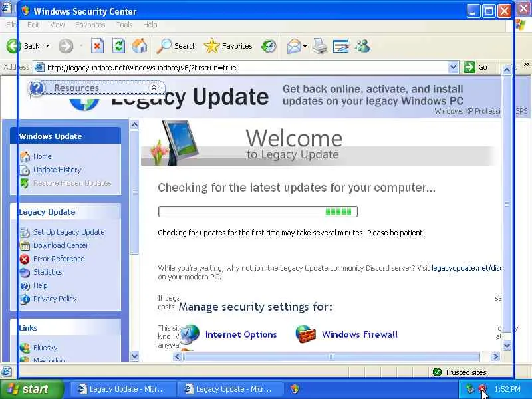Click horizontal scrollbar right arrow
Image resolution: width=532 pixels, height=399 pixels.
tap(495, 357)
